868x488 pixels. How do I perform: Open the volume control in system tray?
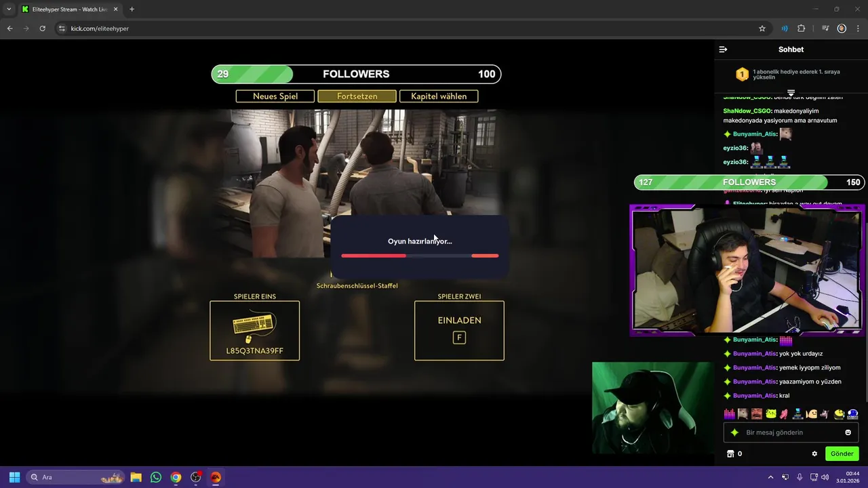point(825,477)
